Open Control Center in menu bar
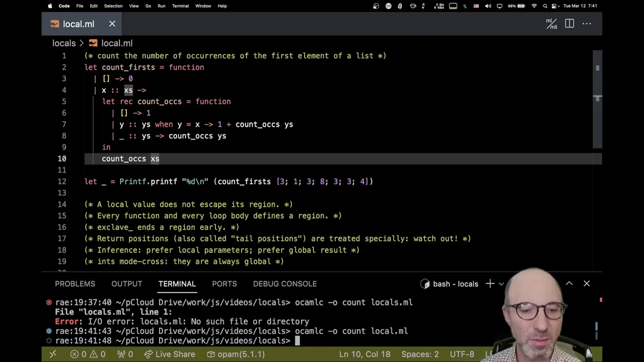644x362 pixels. pos(555,6)
